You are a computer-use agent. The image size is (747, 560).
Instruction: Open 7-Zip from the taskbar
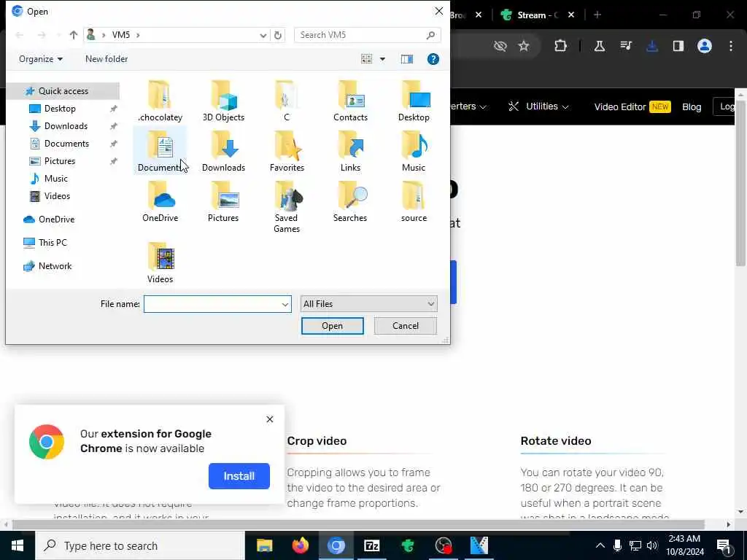371,545
